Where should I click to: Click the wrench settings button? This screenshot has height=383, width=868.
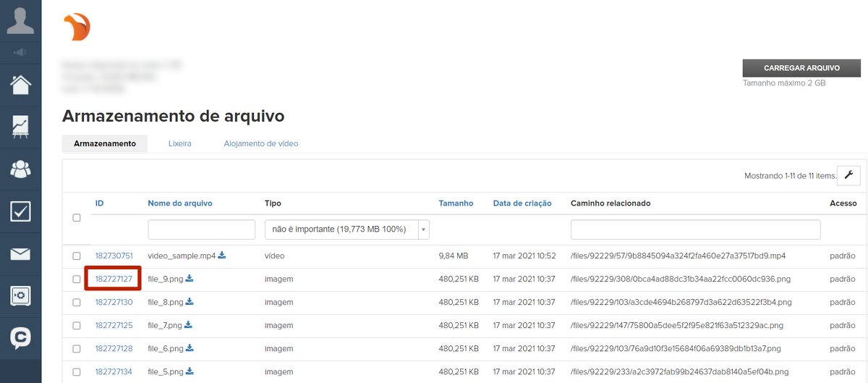(x=848, y=175)
